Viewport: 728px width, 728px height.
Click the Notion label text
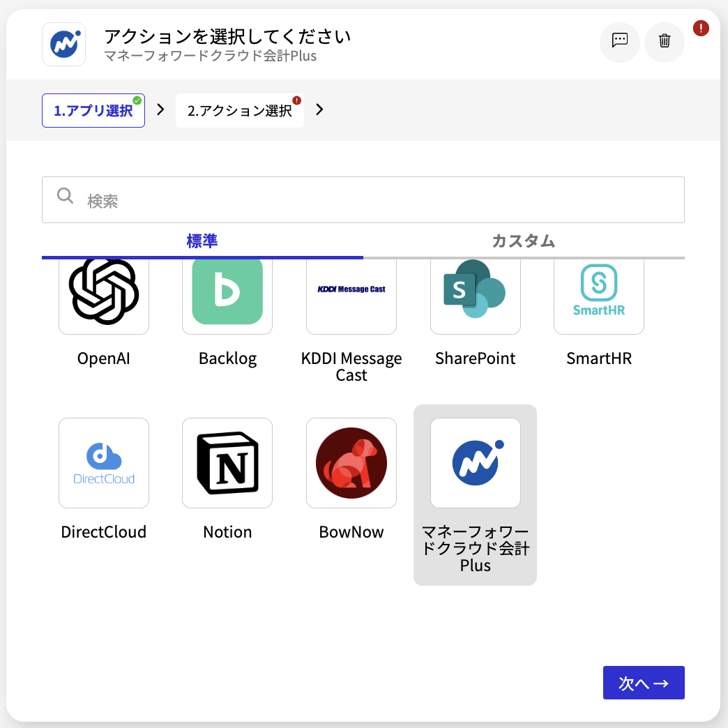pyautogui.click(x=227, y=532)
